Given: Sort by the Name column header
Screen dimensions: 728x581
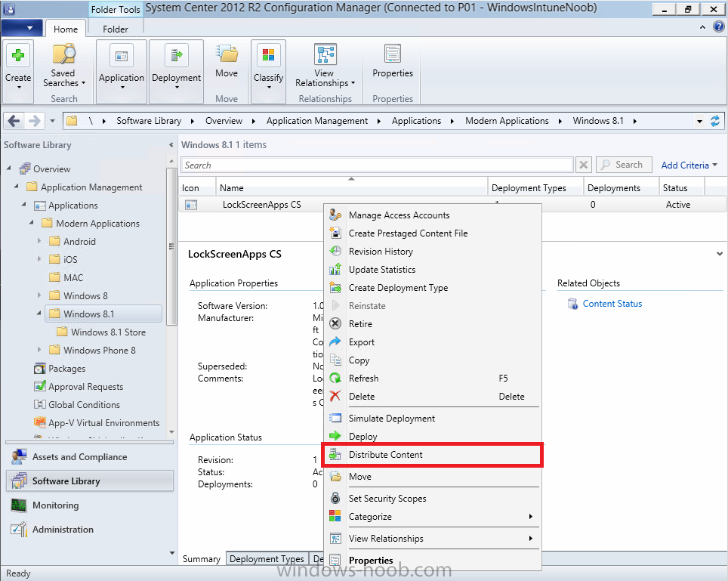Looking at the screenshot, I should point(351,187).
